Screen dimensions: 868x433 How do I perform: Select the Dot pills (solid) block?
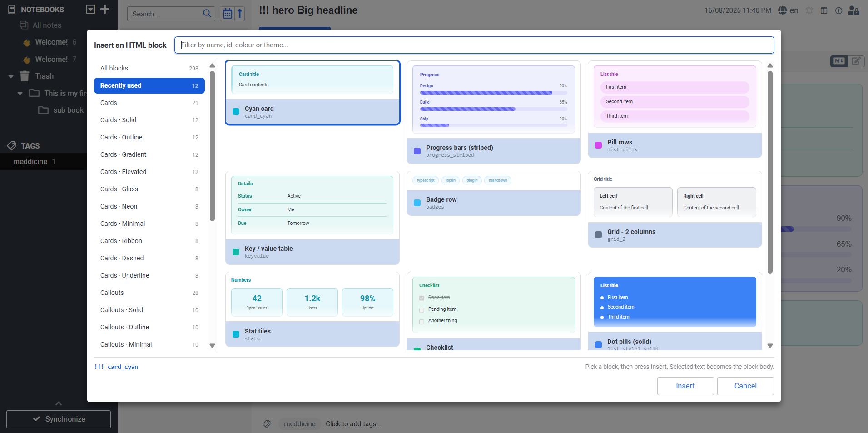pos(675,311)
